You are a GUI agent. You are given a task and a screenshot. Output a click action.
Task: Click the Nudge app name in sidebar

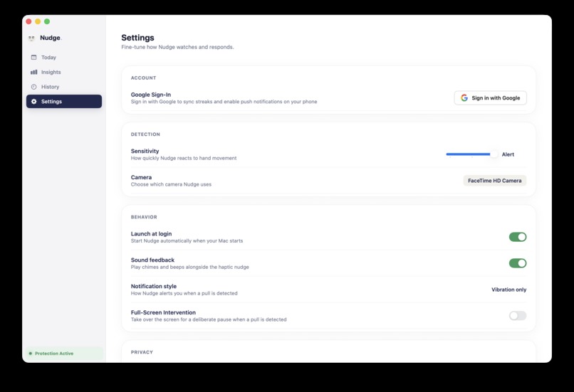coord(50,38)
